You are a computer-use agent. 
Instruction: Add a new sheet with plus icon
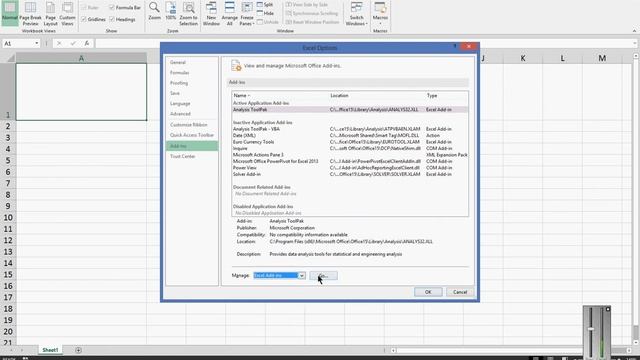(78, 350)
